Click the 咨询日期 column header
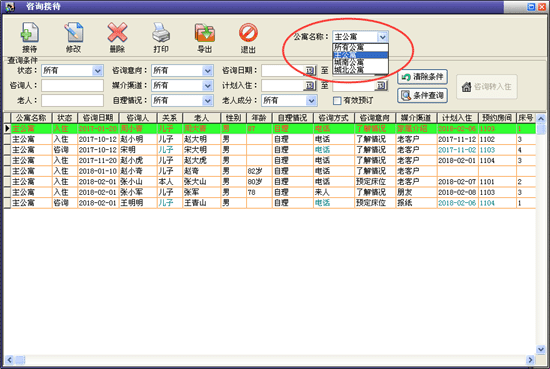The width and height of the screenshot is (550, 369). pyautogui.click(x=98, y=118)
